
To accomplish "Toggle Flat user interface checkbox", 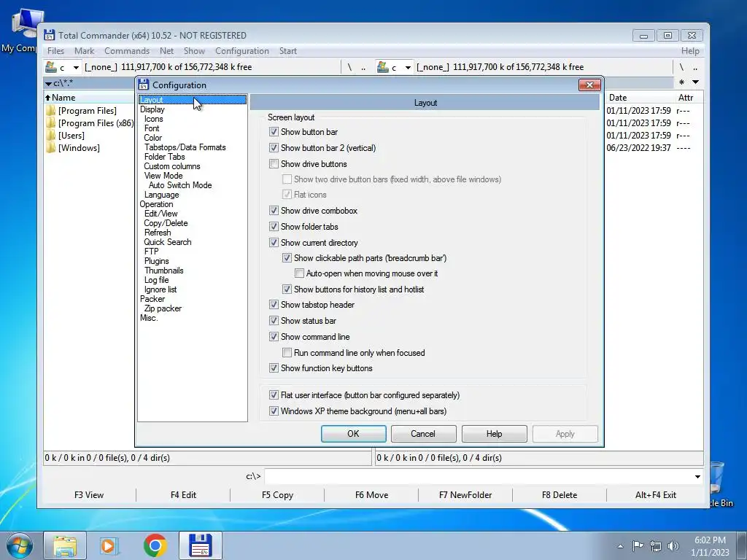I will pyautogui.click(x=274, y=394).
